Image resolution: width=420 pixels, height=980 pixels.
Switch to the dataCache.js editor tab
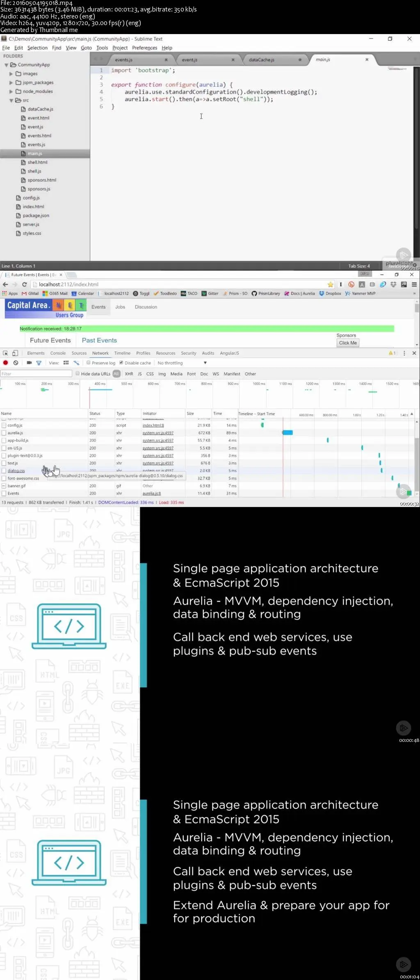coord(275,60)
